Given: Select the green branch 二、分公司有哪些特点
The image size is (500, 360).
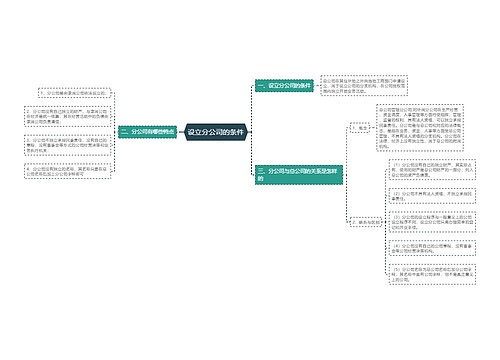Looking at the screenshot, I should point(147,132).
